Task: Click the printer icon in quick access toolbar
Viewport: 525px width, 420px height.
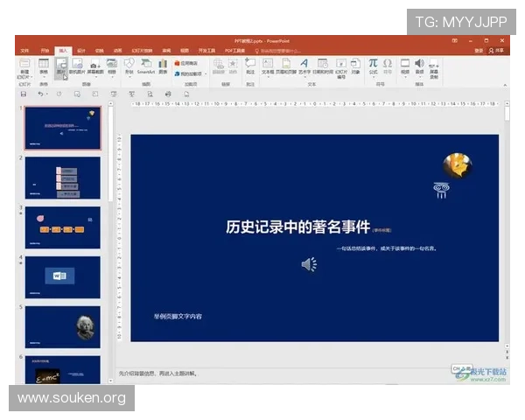Action: point(168,94)
